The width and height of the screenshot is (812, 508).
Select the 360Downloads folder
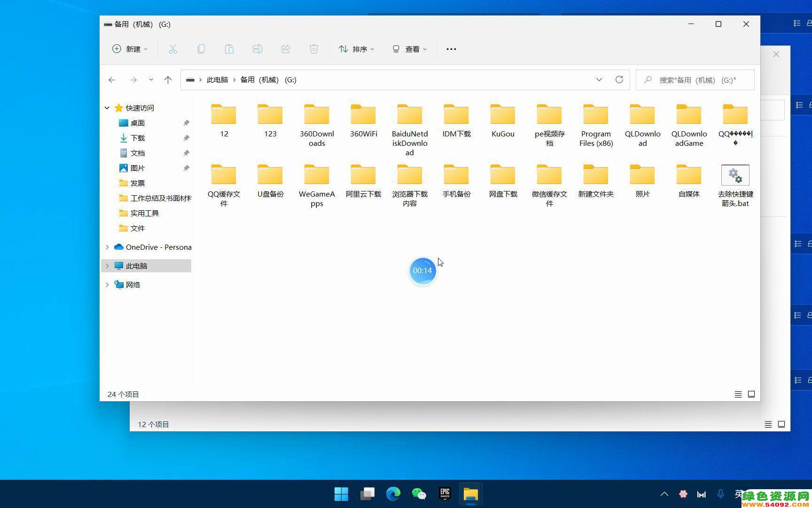pos(317,126)
